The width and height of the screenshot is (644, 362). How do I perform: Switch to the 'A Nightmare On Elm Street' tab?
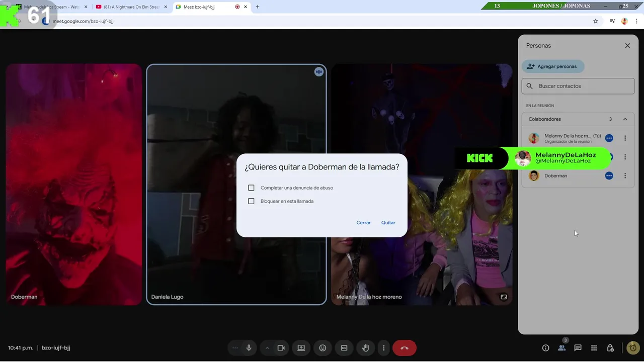click(132, 7)
